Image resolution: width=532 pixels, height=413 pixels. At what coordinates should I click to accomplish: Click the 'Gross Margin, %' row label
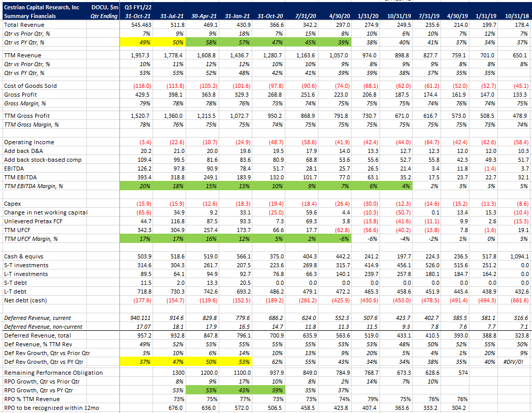(25, 103)
